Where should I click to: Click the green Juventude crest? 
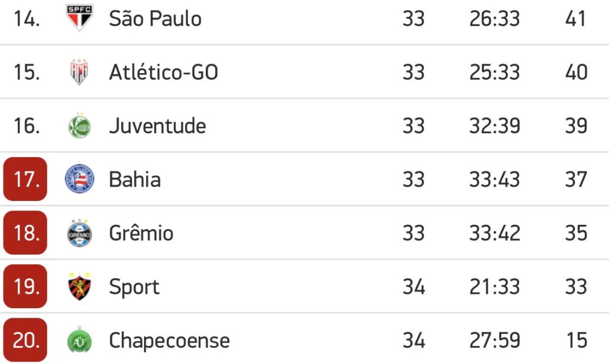click(x=79, y=126)
